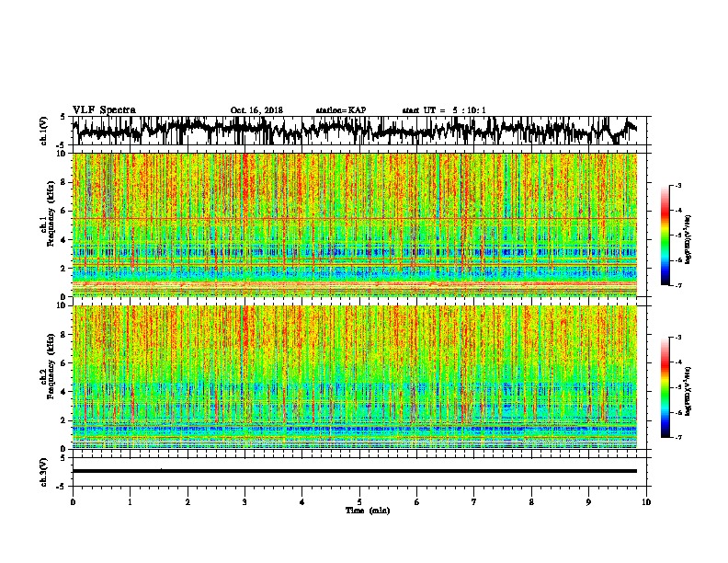
Task: Click the "-7" label on ch.1 colorbar
Action: pos(678,285)
